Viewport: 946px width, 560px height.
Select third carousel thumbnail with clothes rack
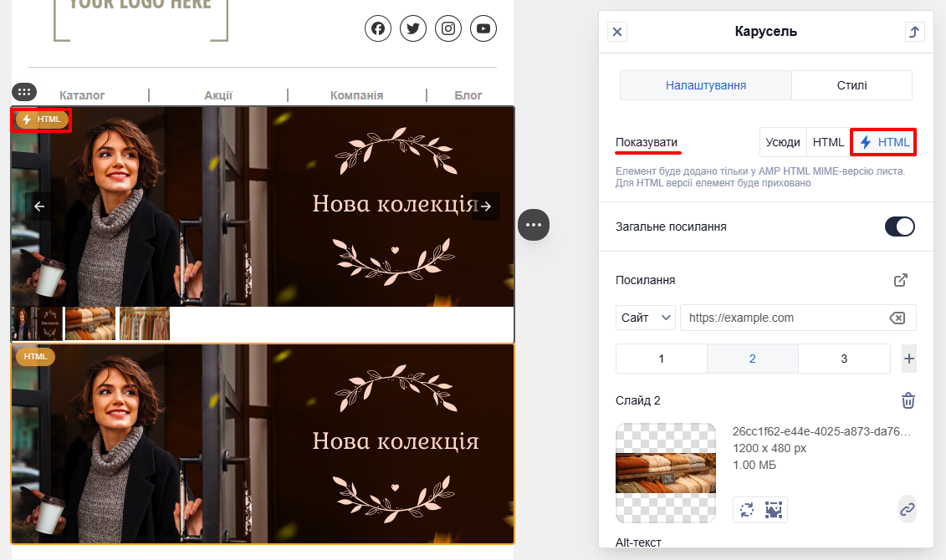[145, 323]
